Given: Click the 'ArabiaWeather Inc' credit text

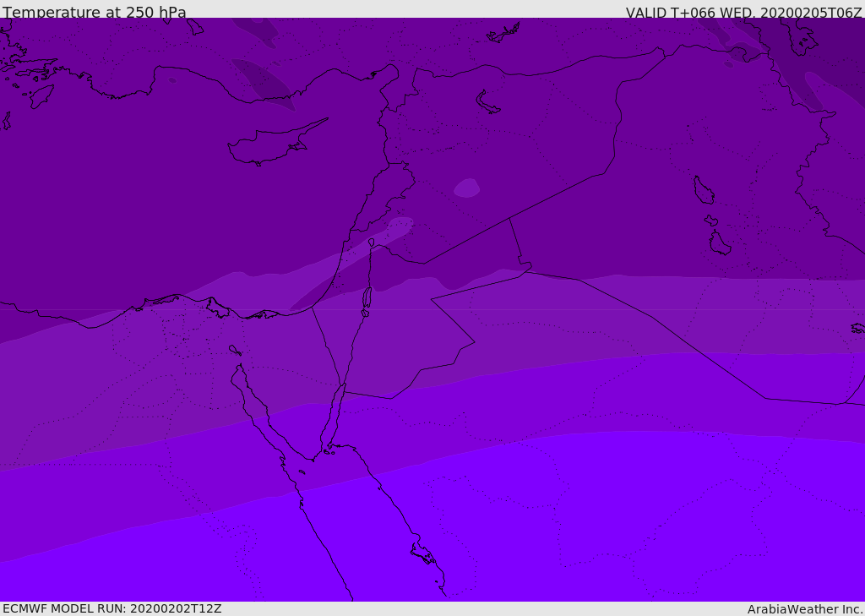Looking at the screenshot, I should click(x=804, y=609).
